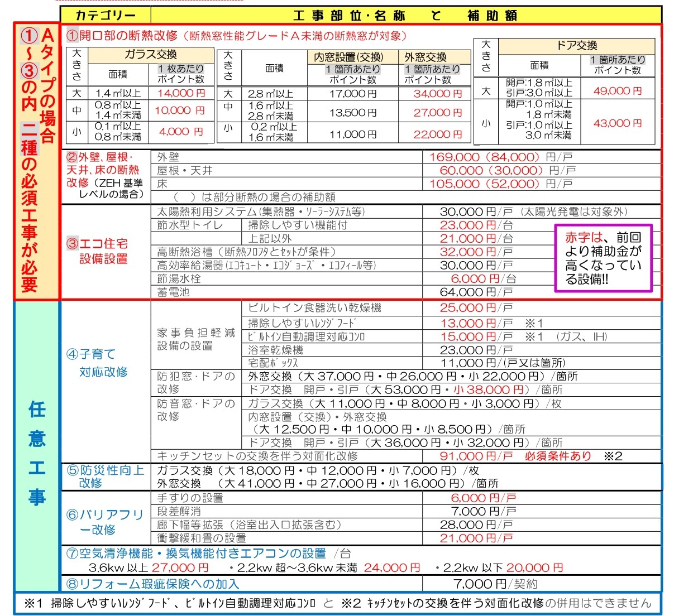
Task: Click the '防犯窓・ドアの改修' sub-category
Action: (x=196, y=382)
